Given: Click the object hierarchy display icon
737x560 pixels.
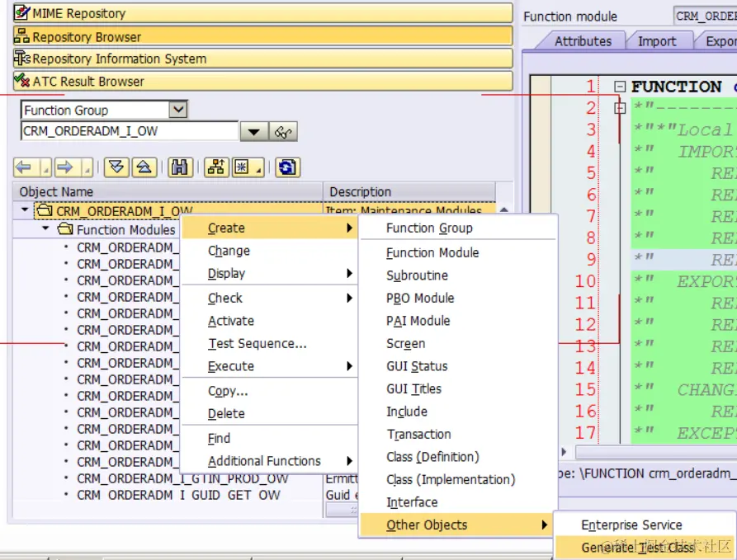Looking at the screenshot, I should pyautogui.click(x=216, y=167).
